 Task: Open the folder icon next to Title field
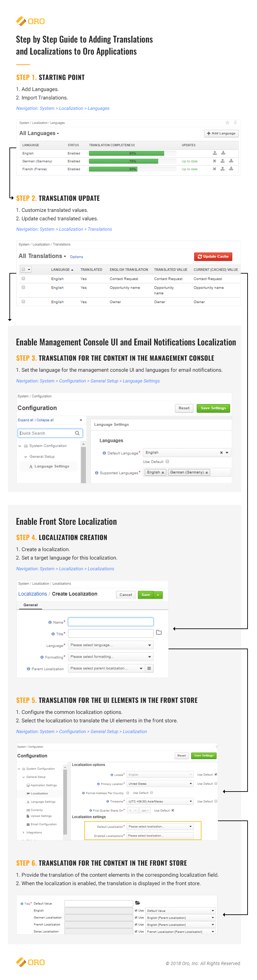pos(159,632)
